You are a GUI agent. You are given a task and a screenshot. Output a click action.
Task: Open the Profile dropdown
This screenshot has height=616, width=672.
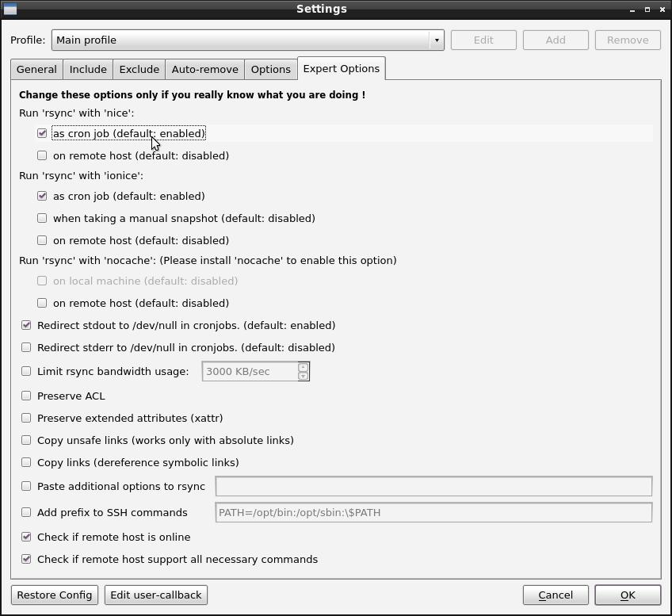(246, 40)
